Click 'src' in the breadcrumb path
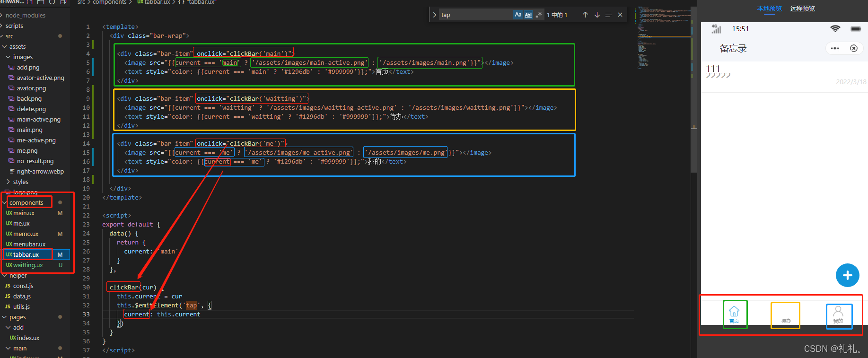Image resolution: width=868 pixels, height=358 pixels. (81, 2)
